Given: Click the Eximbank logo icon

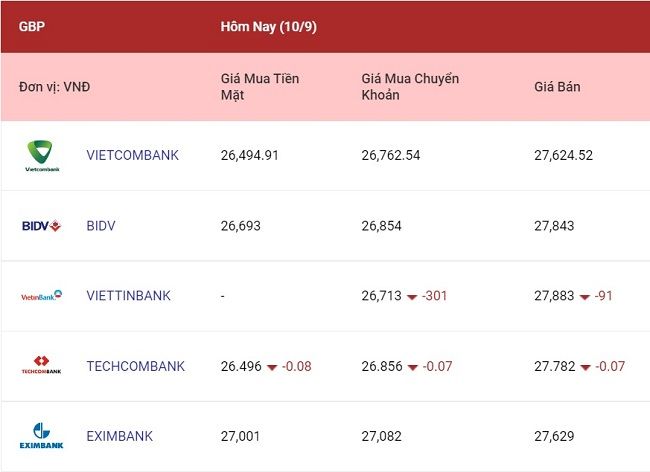Looking at the screenshot, I should pyautogui.click(x=41, y=436).
